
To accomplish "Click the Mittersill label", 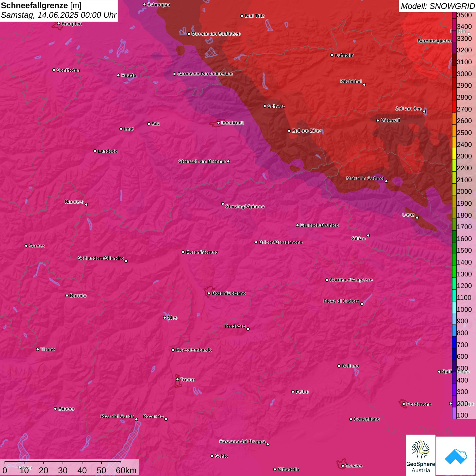I will (390, 120).
